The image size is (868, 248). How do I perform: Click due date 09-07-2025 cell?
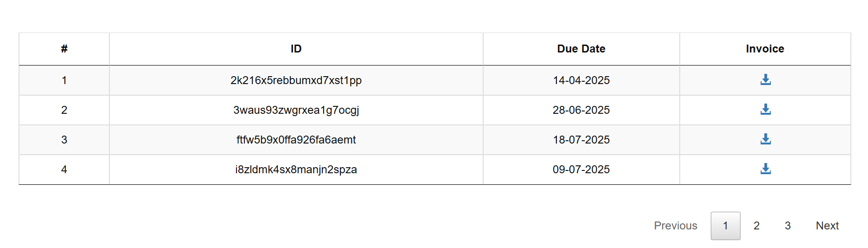click(x=581, y=170)
